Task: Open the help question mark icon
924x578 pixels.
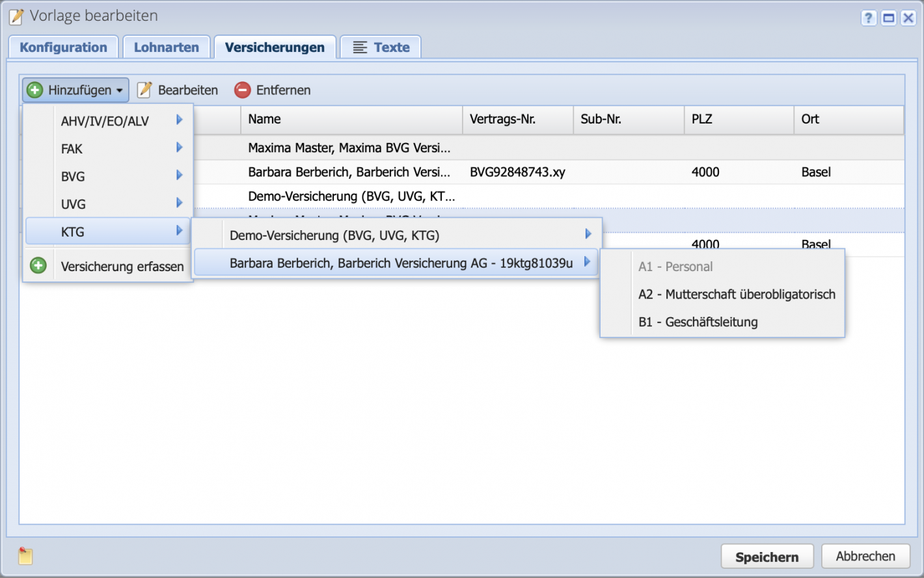Action: (869, 18)
